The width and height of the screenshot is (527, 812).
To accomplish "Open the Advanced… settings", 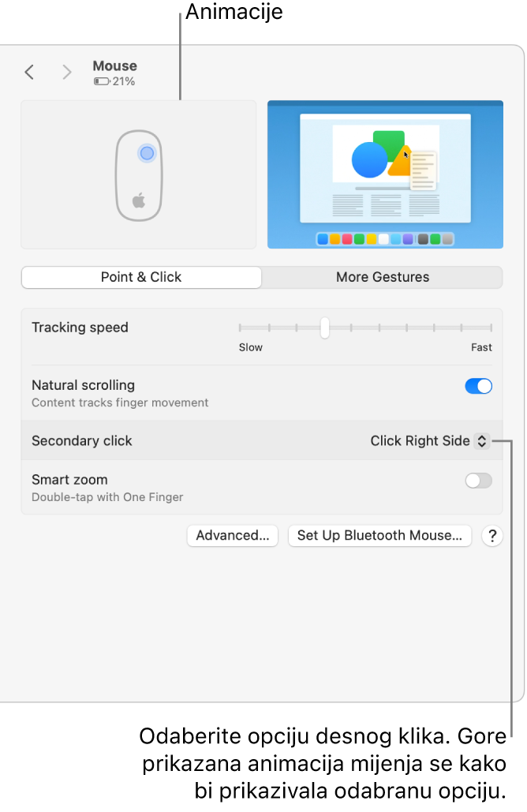I will [x=233, y=536].
